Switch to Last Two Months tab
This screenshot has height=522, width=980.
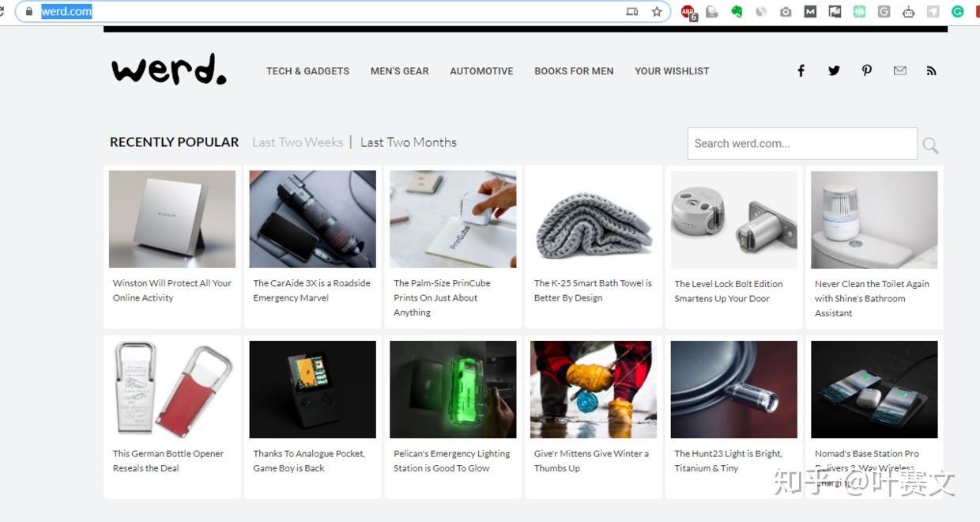coord(409,142)
